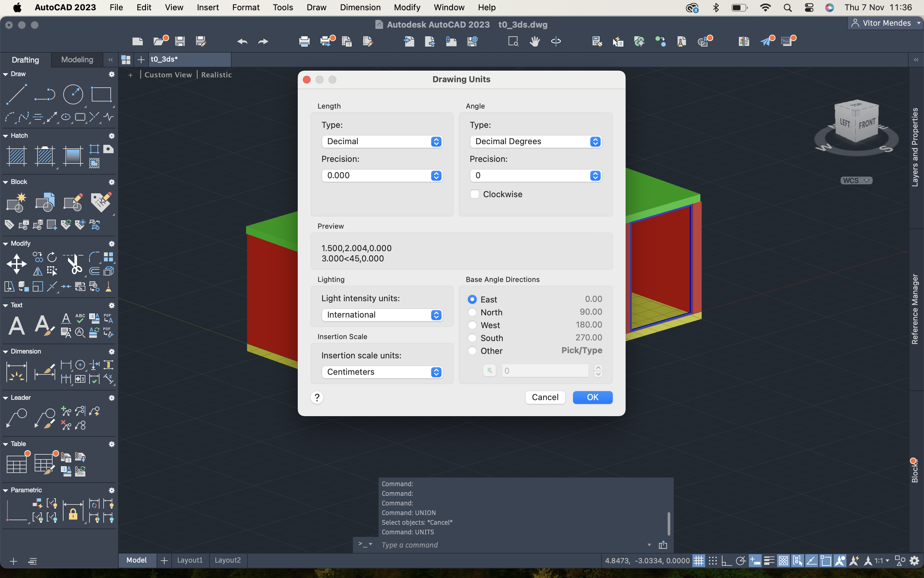Switch to the Layout2 tab
Viewport: 924px width, 578px height.
click(227, 560)
